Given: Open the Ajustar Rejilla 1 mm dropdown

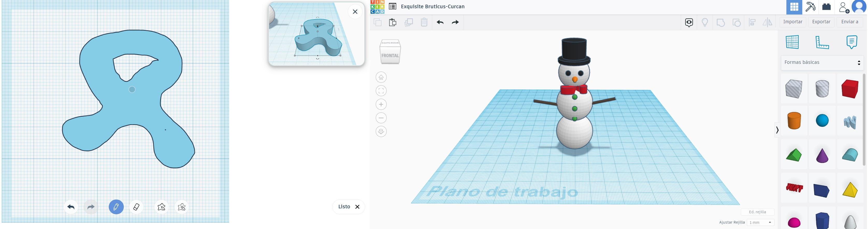Looking at the screenshot, I should tap(761, 222).
